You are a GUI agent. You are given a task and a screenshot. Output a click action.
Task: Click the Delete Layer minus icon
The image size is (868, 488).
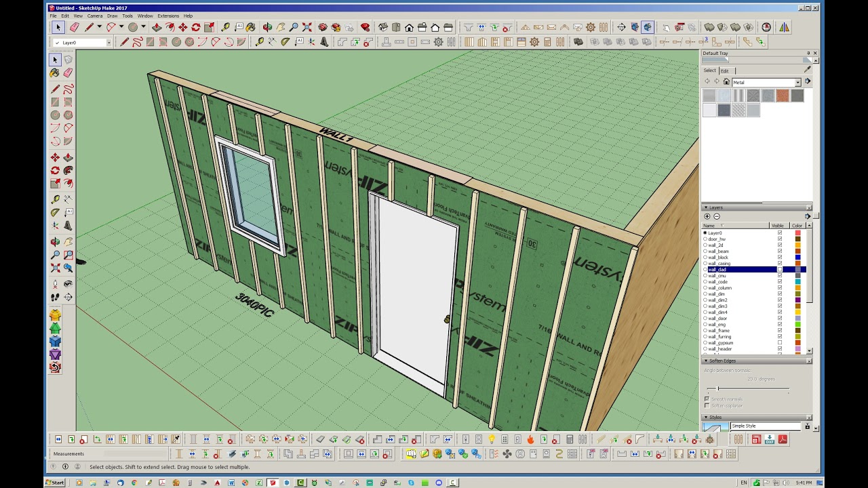pos(717,216)
